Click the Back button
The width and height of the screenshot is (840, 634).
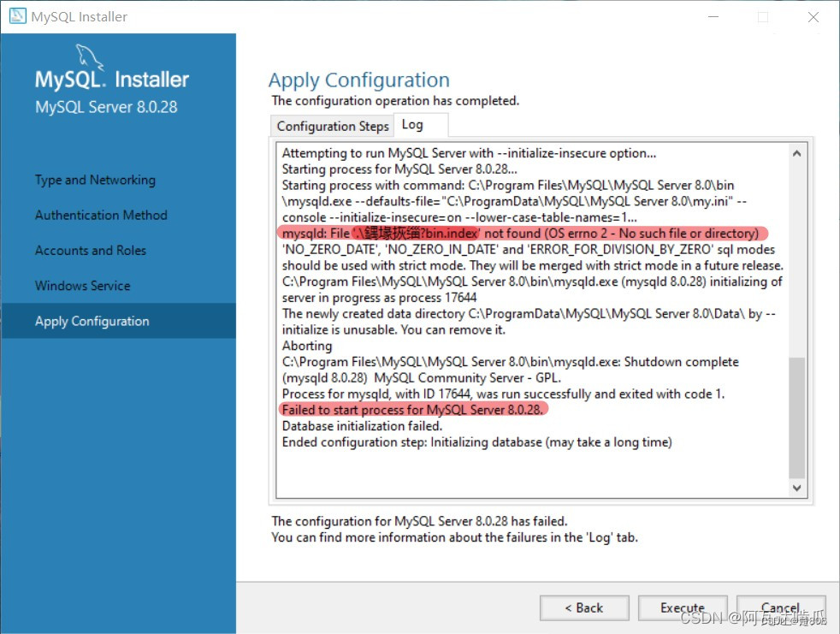click(584, 607)
